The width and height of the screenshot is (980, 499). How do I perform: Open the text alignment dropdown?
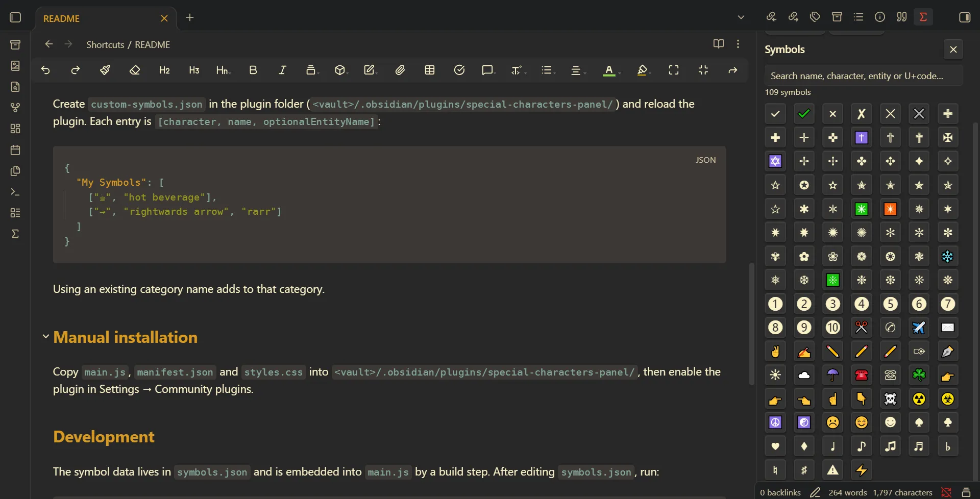point(577,70)
